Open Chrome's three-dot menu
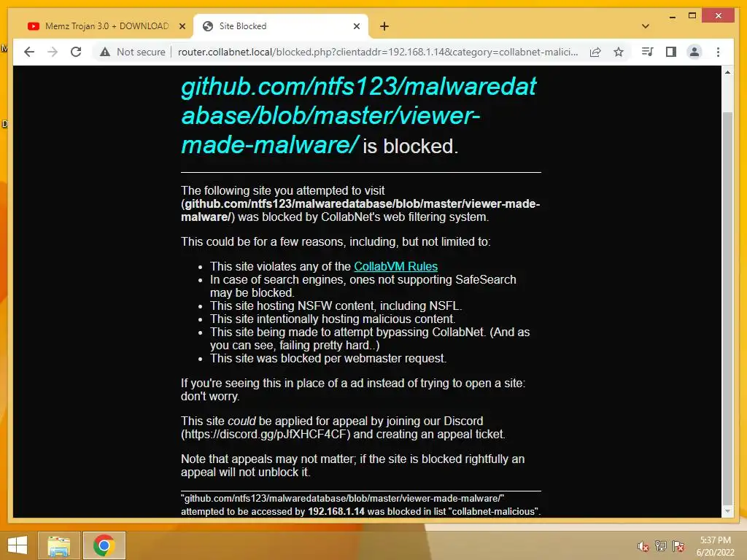Viewport: 747px width, 560px height. point(718,52)
